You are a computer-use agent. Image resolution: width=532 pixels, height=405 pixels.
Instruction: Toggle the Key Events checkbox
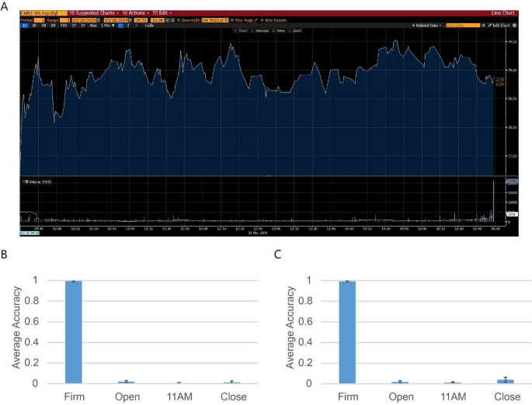(263, 19)
